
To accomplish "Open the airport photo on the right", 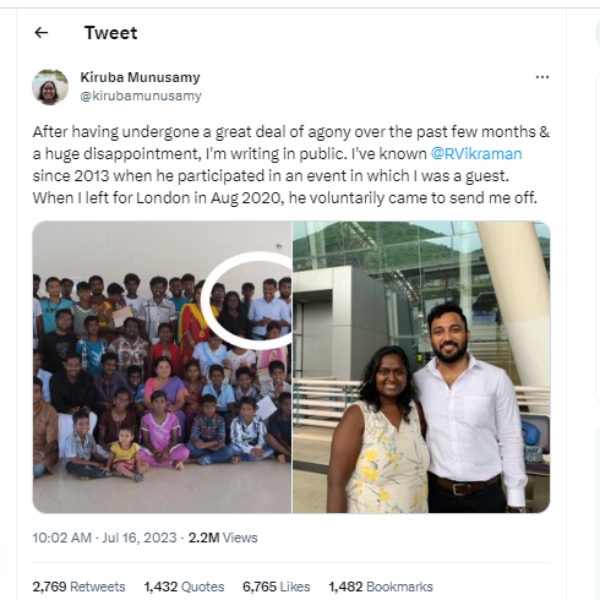I will 421,367.
